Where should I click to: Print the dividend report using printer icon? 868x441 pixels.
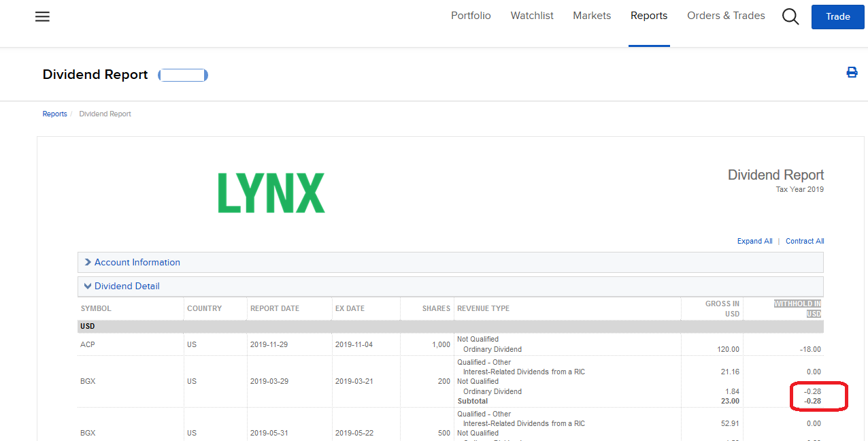click(852, 72)
